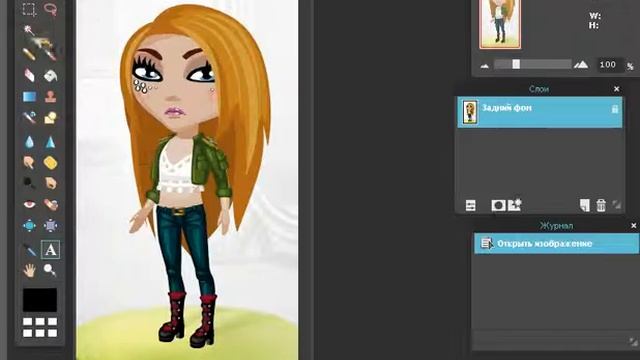Select the Задний фон layer

click(x=540, y=112)
